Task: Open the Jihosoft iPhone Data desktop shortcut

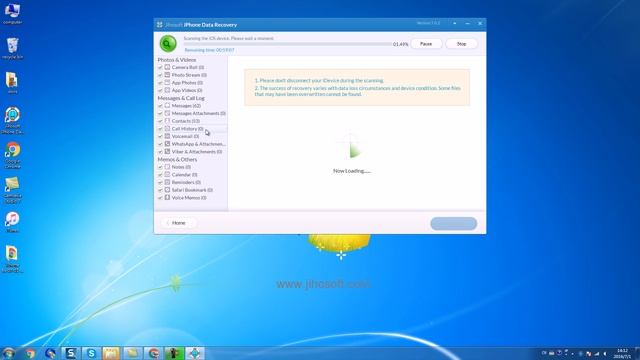Action: 13,120
